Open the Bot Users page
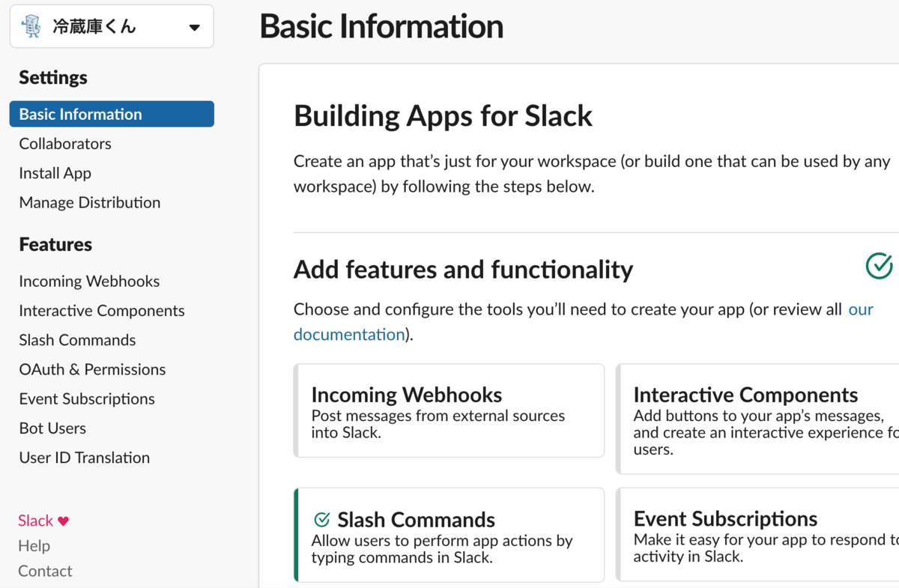The width and height of the screenshot is (899, 588). click(52, 428)
